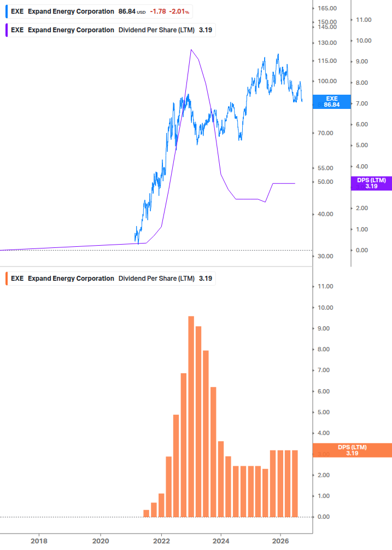Select the orange Dividend Per Share legend
This screenshot has width=392, height=550.
[110, 279]
